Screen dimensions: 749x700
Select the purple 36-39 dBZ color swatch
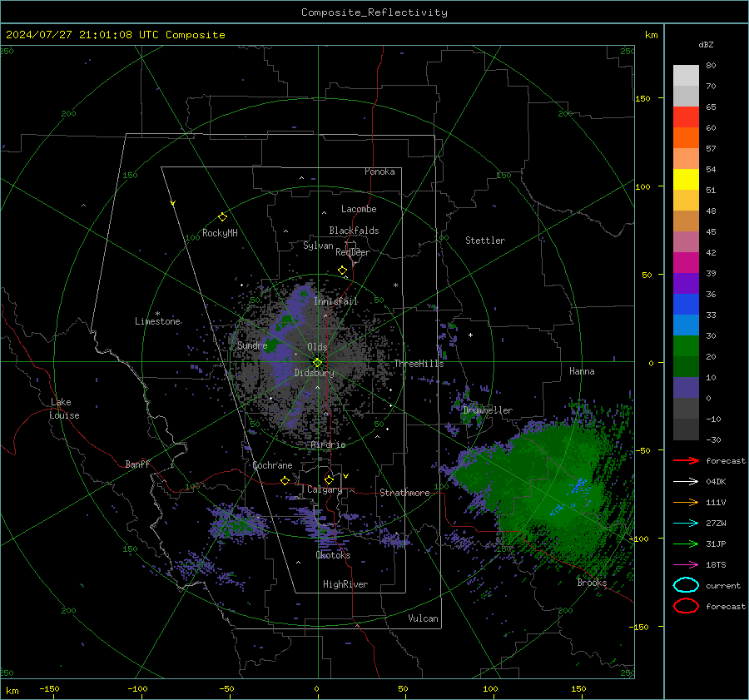coord(686,283)
